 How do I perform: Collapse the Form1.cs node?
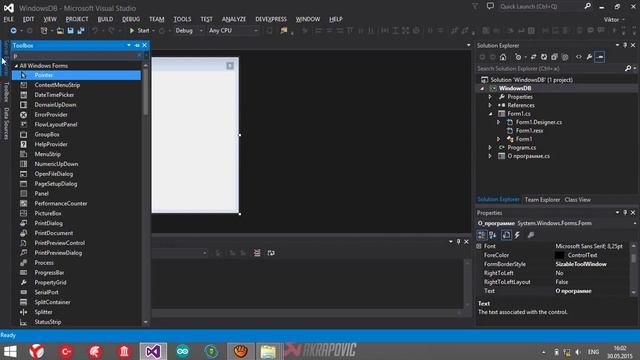pos(491,114)
